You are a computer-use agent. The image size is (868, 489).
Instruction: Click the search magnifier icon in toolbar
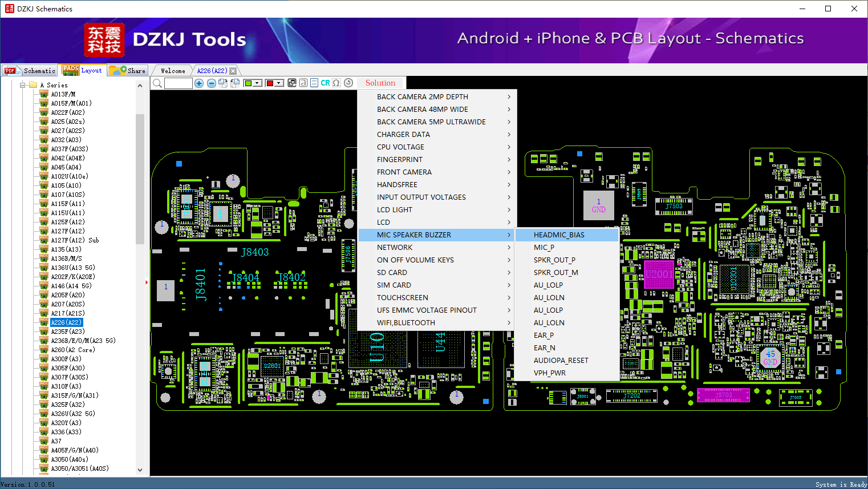(157, 83)
